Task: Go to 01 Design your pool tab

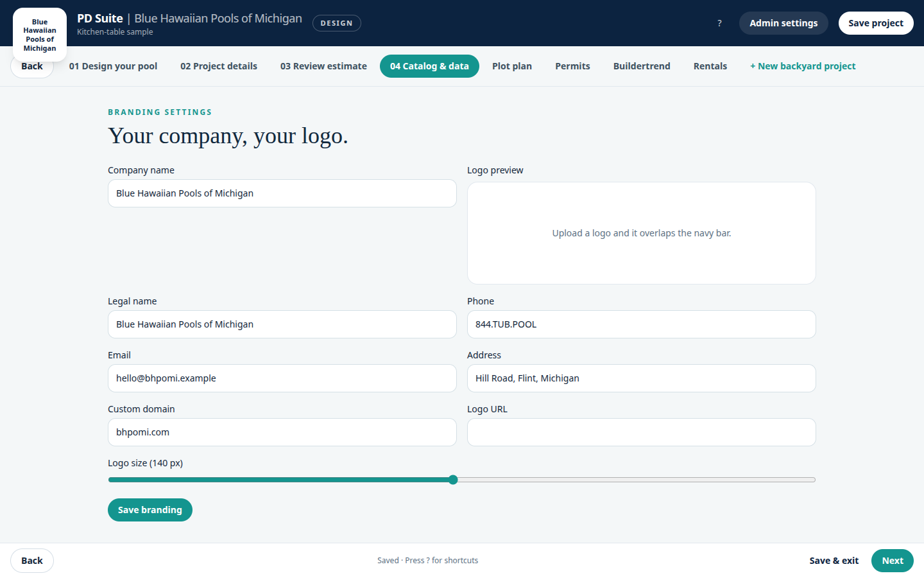Action: pyautogui.click(x=113, y=66)
